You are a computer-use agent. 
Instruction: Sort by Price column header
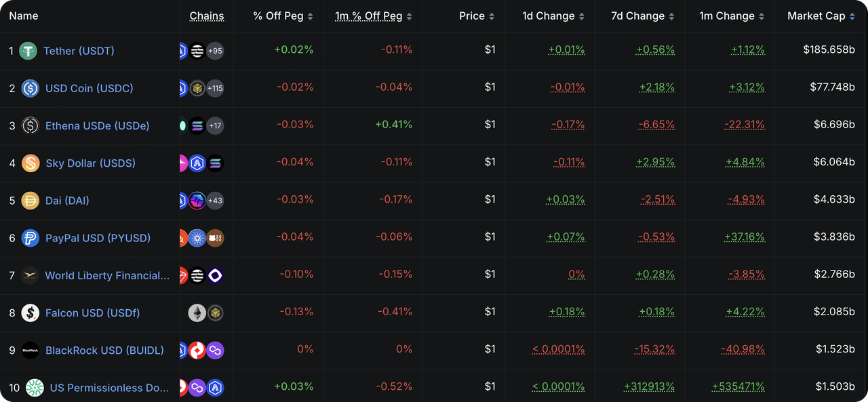click(x=477, y=16)
